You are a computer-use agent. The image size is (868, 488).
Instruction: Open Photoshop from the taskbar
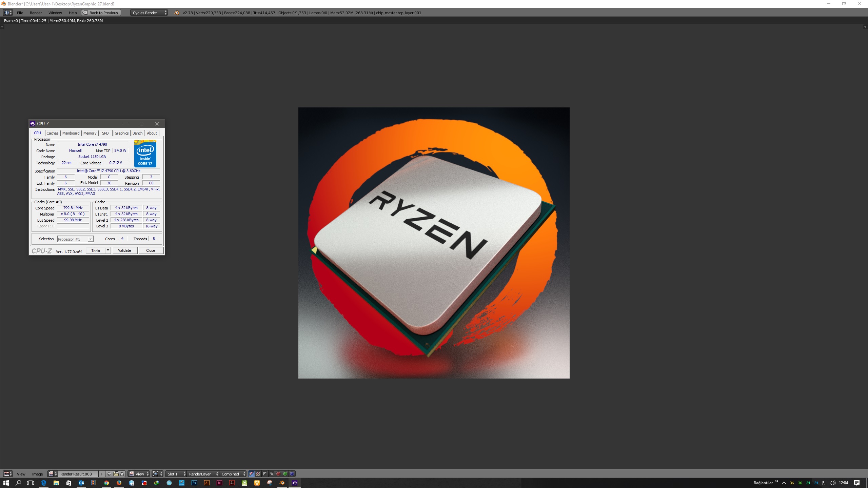[x=194, y=483]
